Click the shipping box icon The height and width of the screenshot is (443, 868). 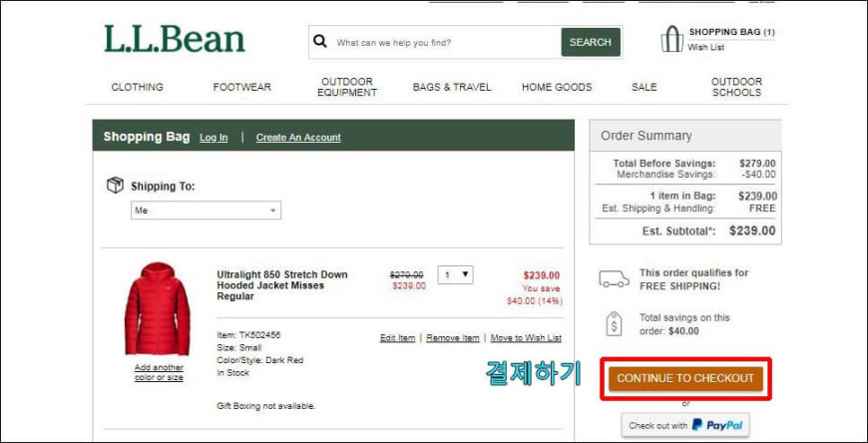click(x=115, y=185)
